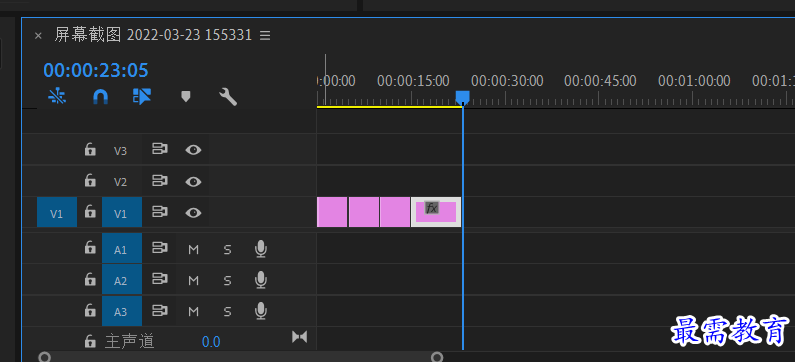Screen dimensions: 795x362
Task: Toggle lock on track V3
Action: point(90,150)
